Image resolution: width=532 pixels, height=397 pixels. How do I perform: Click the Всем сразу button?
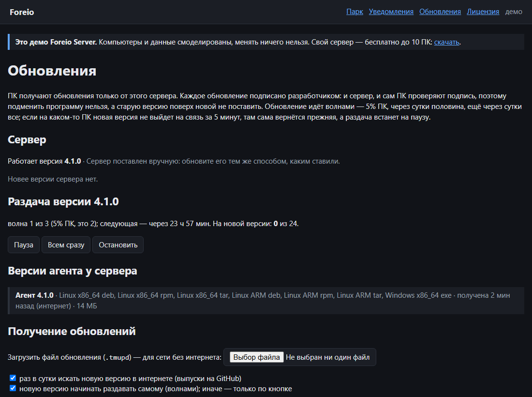pyautogui.click(x=66, y=245)
